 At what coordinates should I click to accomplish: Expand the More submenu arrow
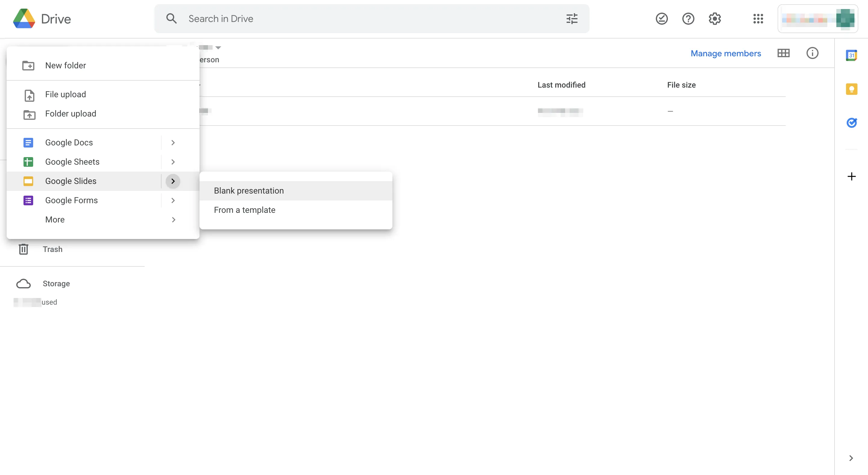pos(173,220)
